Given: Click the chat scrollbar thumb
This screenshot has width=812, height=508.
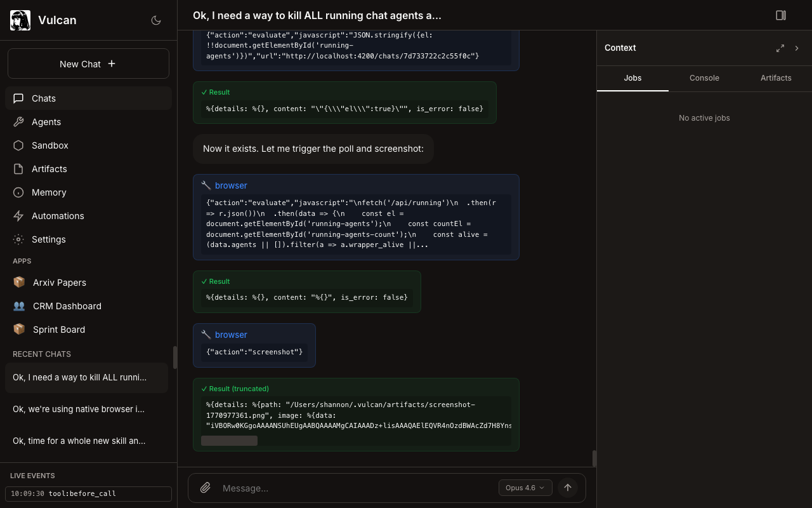Looking at the screenshot, I should coord(594,458).
